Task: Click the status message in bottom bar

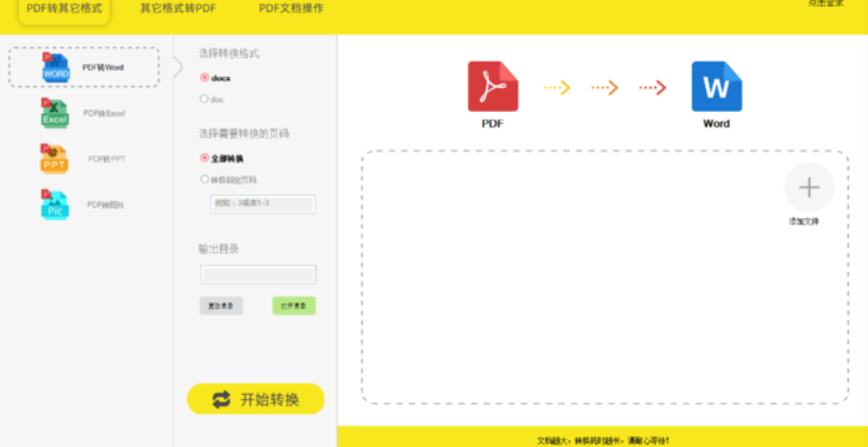Action: pyautogui.click(x=604, y=441)
